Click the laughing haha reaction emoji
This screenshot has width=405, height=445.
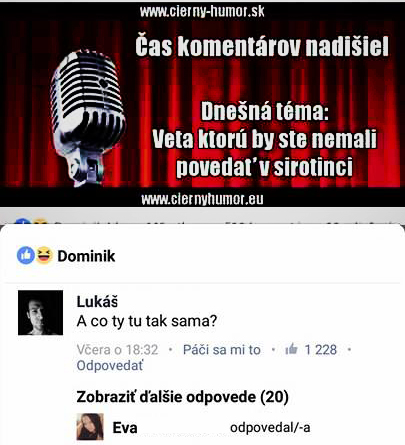point(44,255)
